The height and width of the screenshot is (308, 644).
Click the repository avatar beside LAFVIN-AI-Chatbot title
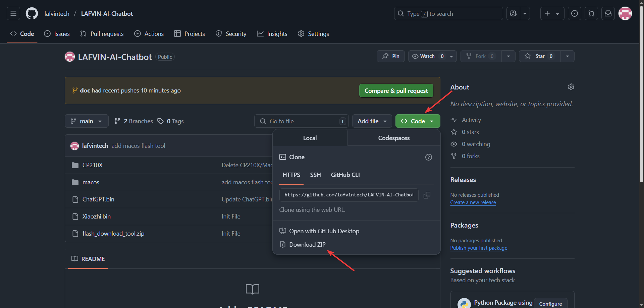[70, 57]
